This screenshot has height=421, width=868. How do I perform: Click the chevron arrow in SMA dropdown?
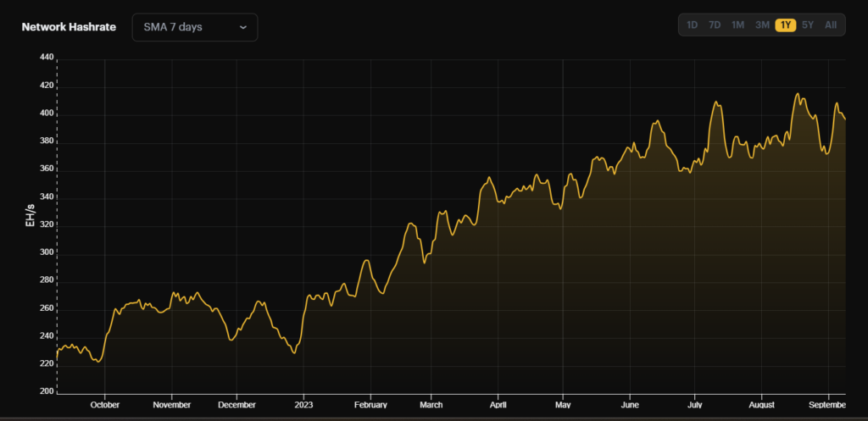242,27
